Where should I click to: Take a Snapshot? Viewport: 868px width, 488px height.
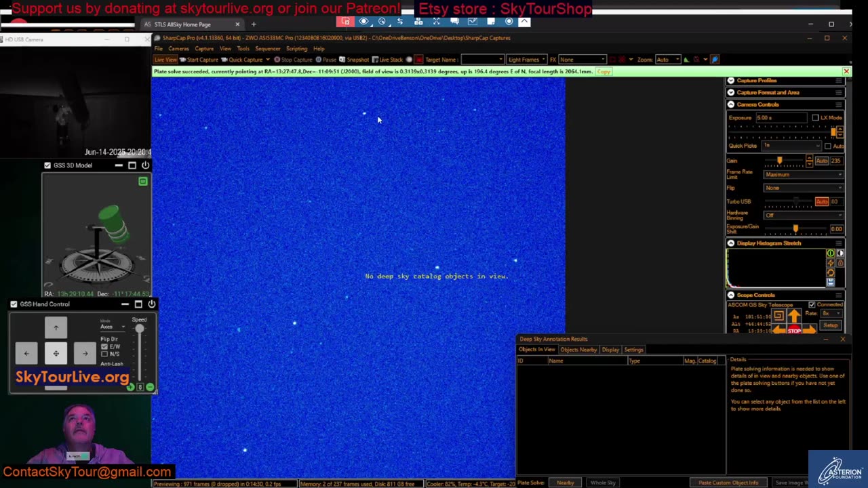(354, 60)
